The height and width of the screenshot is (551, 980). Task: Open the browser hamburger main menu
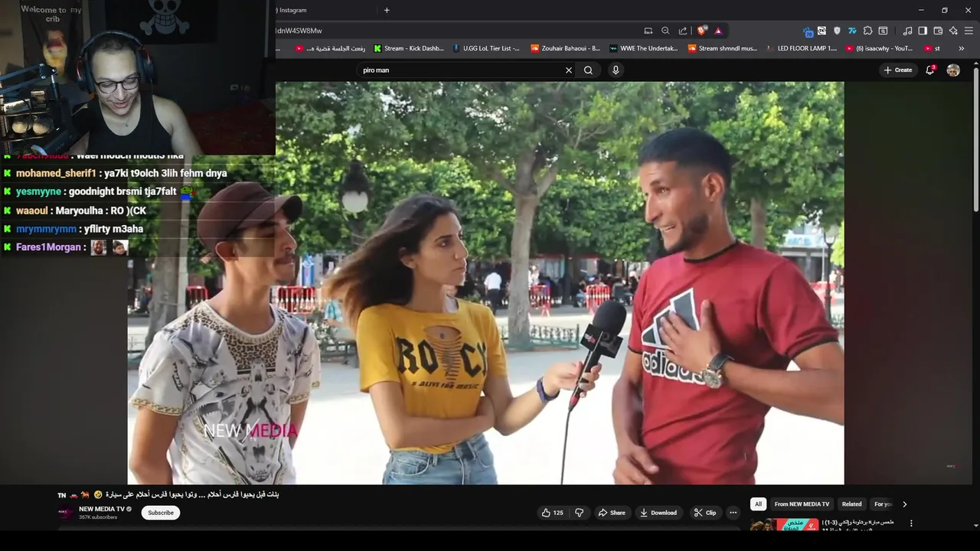tap(969, 31)
